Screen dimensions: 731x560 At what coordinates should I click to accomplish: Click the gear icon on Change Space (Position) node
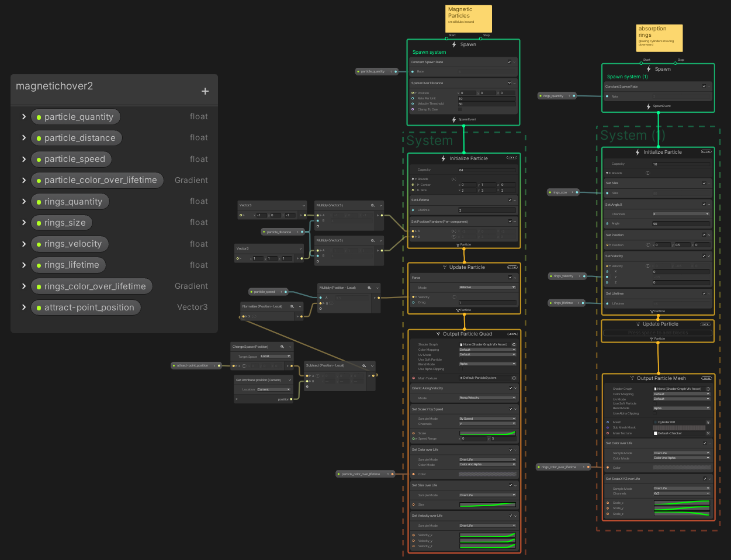282,347
